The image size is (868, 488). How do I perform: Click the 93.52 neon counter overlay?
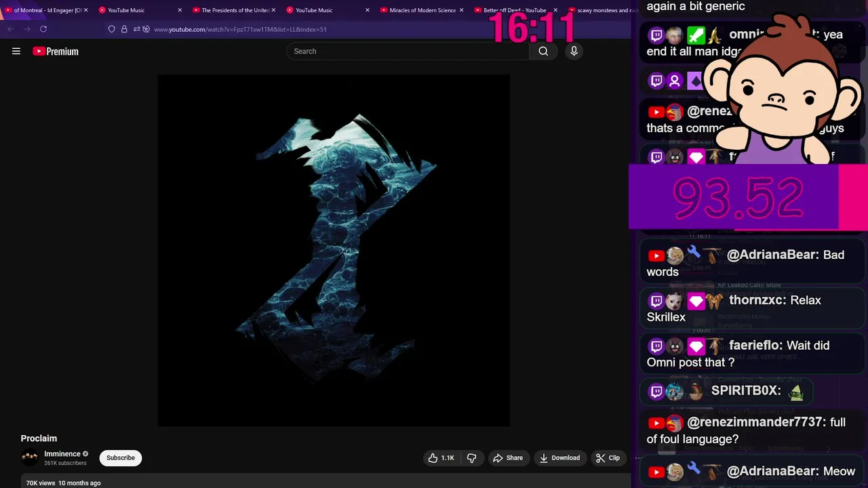click(738, 197)
